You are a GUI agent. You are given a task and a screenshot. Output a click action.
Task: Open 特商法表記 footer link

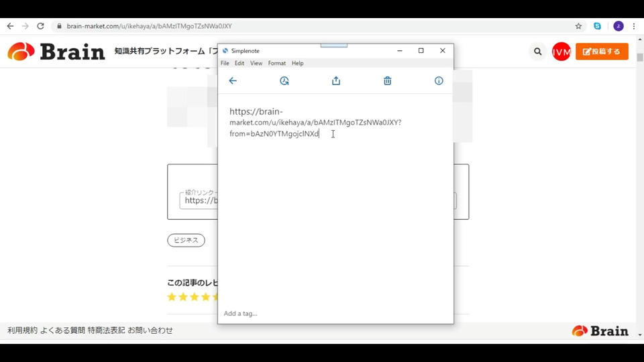107,330
